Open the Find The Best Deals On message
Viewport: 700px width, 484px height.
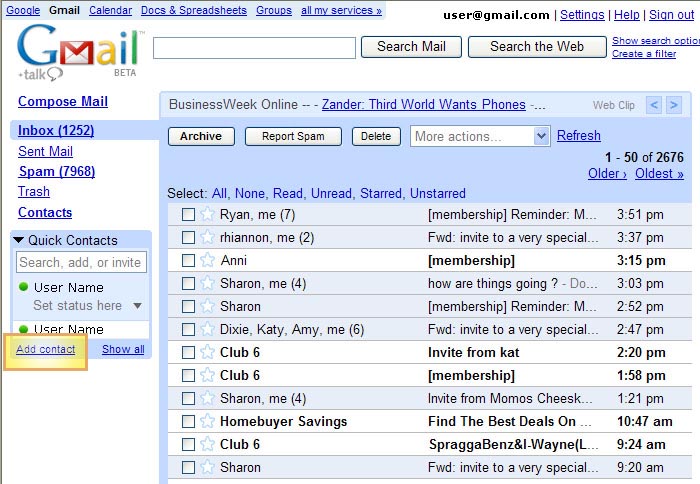pyautogui.click(x=509, y=421)
